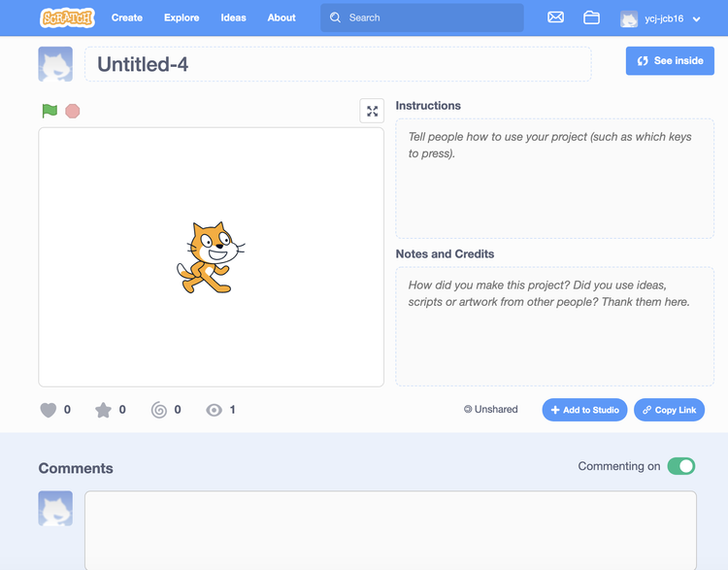Click into the Notes and Credits text area
The width and height of the screenshot is (728, 570).
pyautogui.click(x=554, y=326)
